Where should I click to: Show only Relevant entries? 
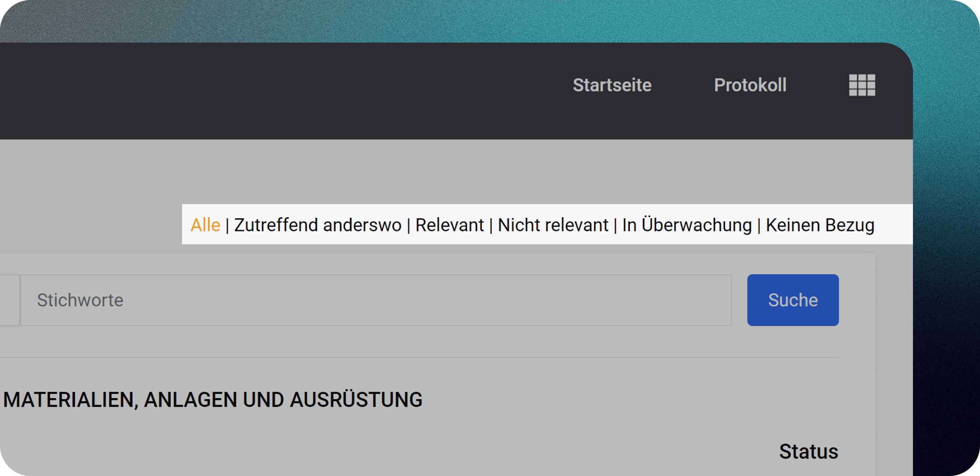(x=449, y=225)
